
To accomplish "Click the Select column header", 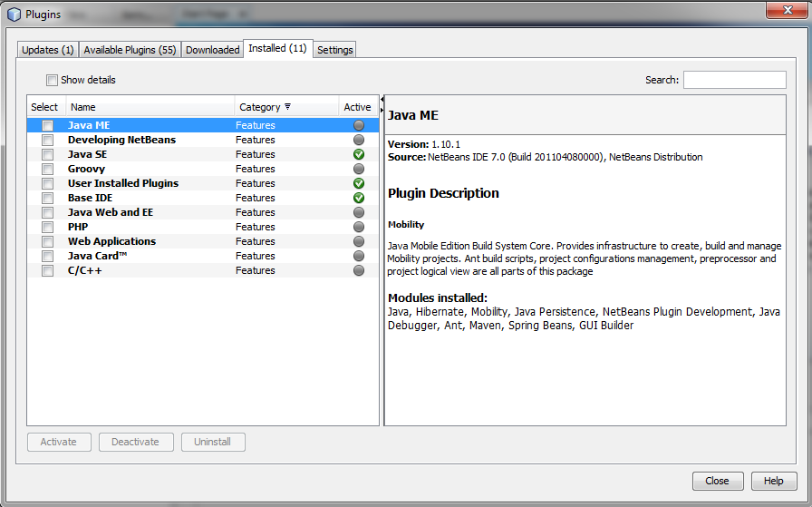I will (x=46, y=107).
